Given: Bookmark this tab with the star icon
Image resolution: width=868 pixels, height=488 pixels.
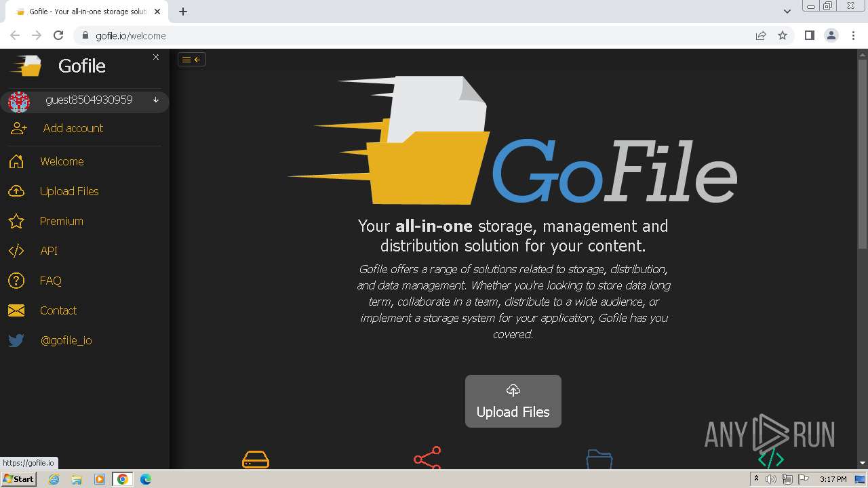Looking at the screenshot, I should tap(783, 35).
